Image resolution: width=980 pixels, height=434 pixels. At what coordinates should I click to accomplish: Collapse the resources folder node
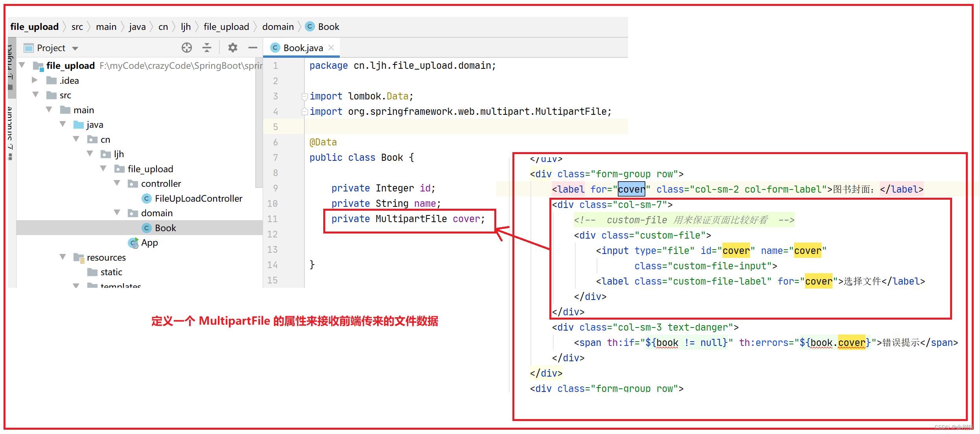[x=63, y=257]
